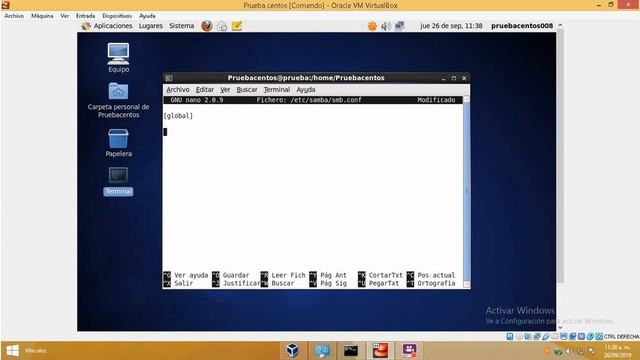The width and height of the screenshot is (640, 360).
Task: Click the terminal scrollbar up arrow
Action: 467,99
